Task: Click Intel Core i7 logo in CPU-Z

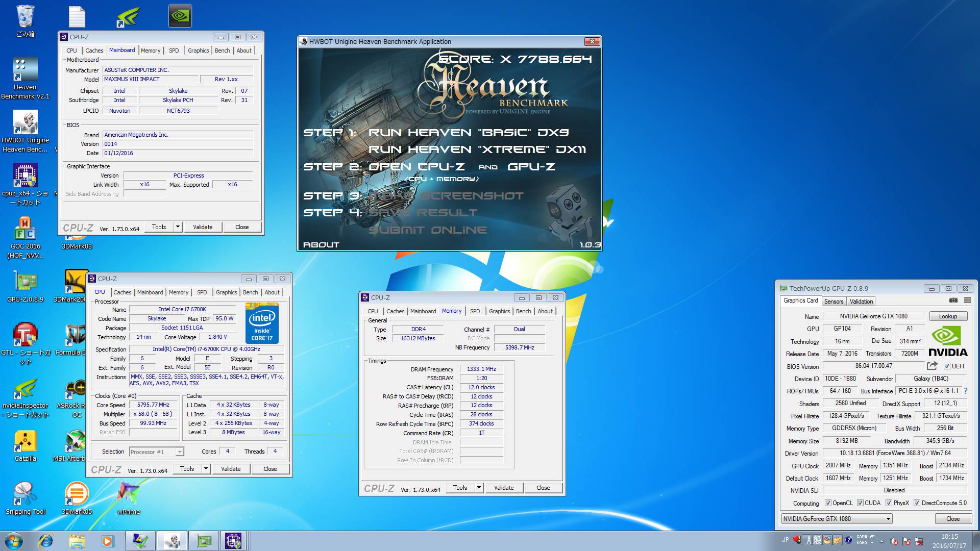Action: (x=262, y=323)
